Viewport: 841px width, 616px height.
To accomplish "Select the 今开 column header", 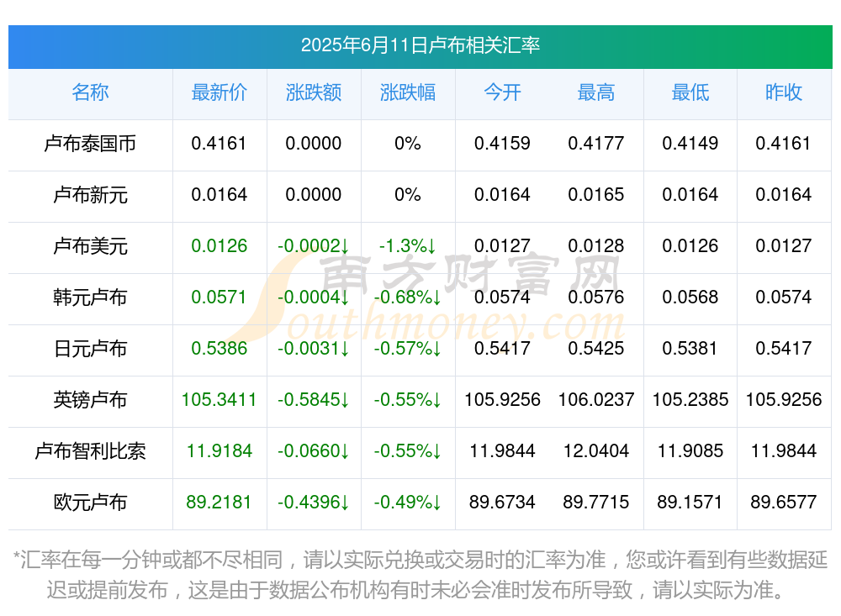I will point(502,92).
